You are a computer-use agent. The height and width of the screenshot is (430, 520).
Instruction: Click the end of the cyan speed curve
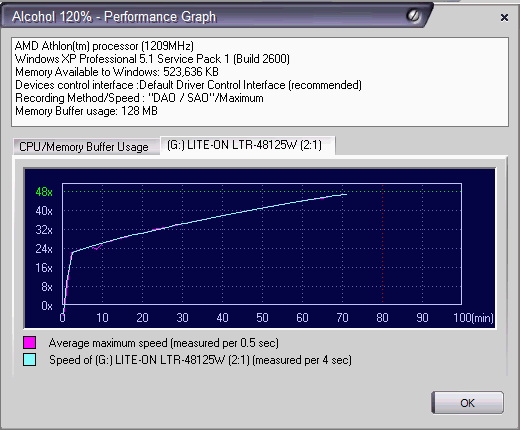pos(346,194)
